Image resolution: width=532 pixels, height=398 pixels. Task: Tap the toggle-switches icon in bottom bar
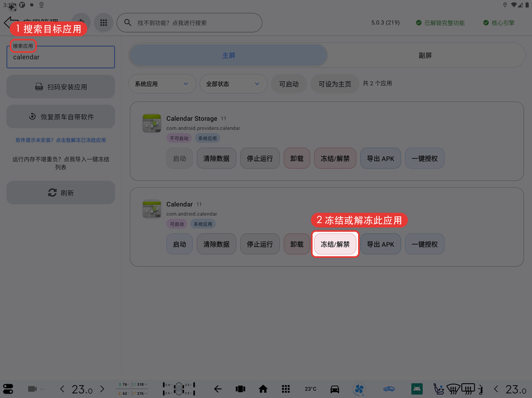(x=8, y=389)
